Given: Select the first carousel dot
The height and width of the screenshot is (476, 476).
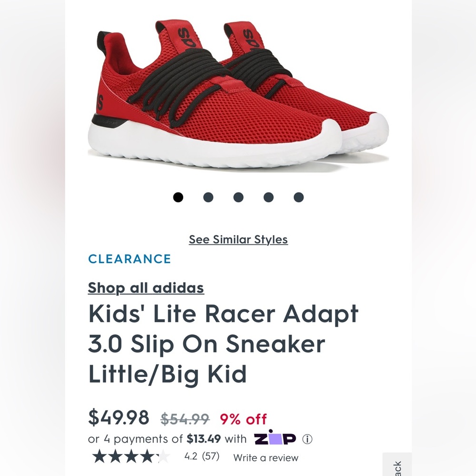Looking at the screenshot, I should 178,197.
